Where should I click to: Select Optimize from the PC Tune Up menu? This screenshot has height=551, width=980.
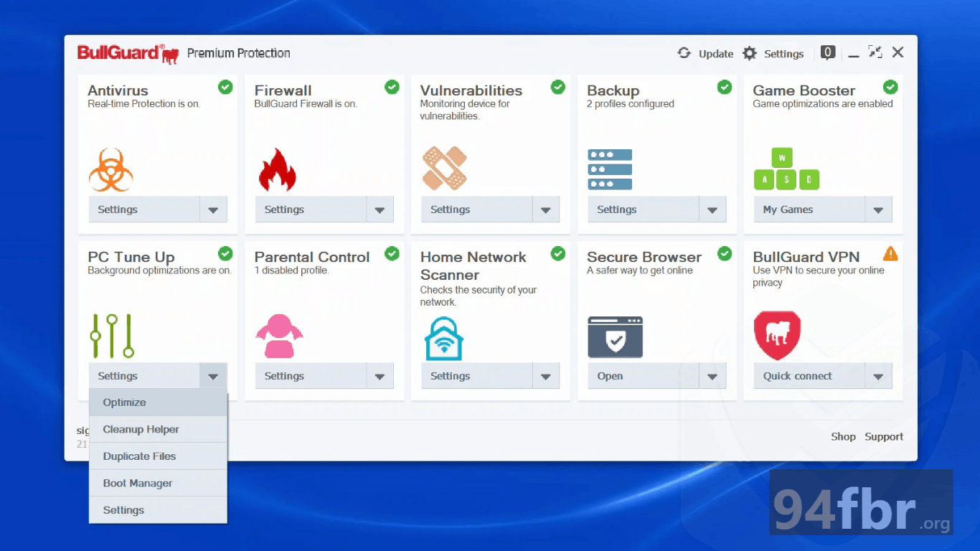click(158, 402)
